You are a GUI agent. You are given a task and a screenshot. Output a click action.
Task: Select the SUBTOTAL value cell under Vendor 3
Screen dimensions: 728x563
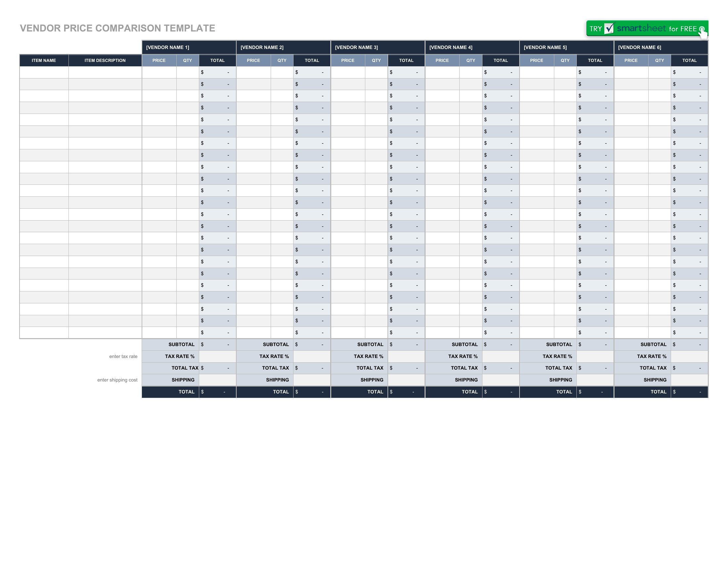(406, 344)
